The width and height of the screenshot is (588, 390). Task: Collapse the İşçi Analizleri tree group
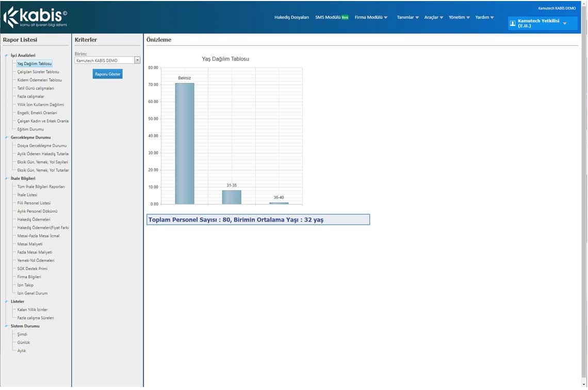point(6,56)
